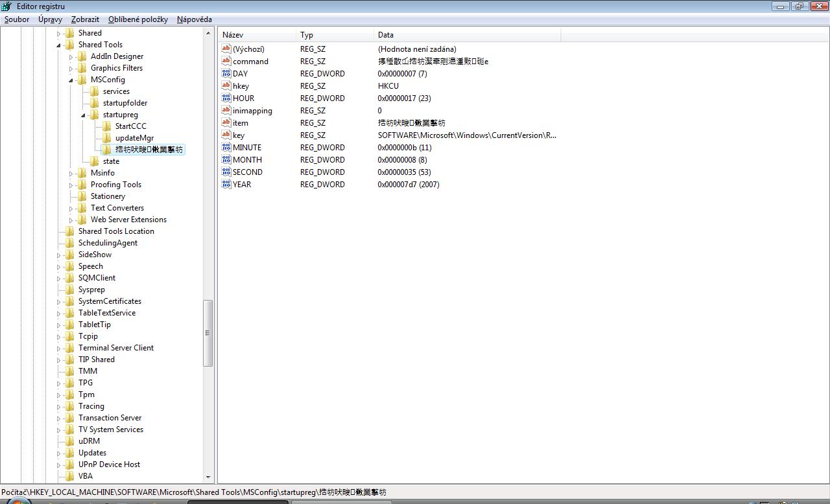830x504 pixels.
Task: Select the updateMgr folder icon
Action: [x=107, y=138]
